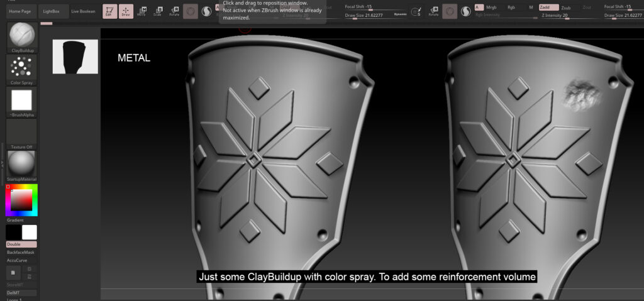The height and width of the screenshot is (301, 644).
Task: Switch to Mrgb mode
Action: pyautogui.click(x=491, y=8)
